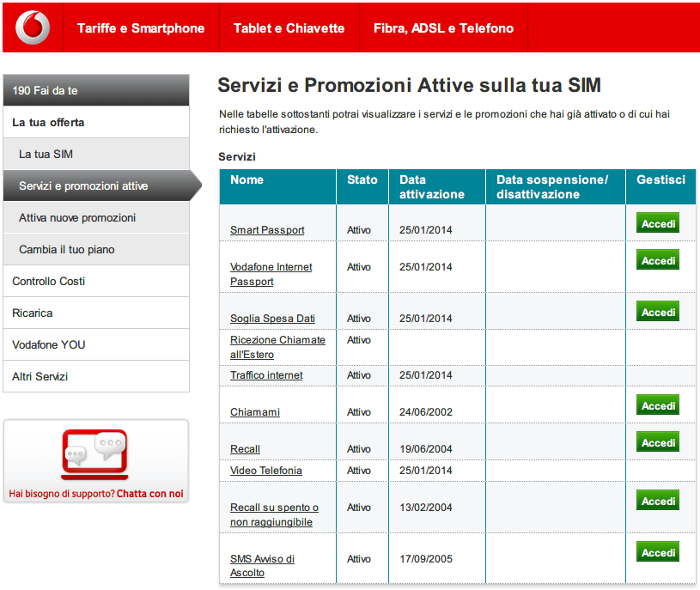Open Tablet e Chiavette menu

[289, 28]
